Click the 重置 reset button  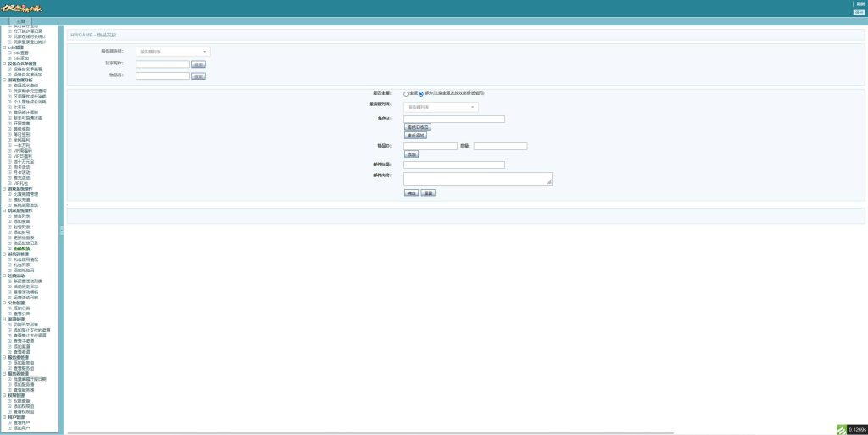(x=428, y=192)
